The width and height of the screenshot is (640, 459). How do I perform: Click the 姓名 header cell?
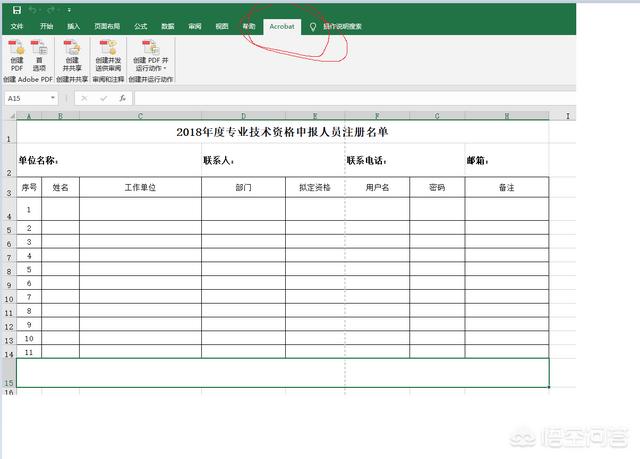point(60,187)
